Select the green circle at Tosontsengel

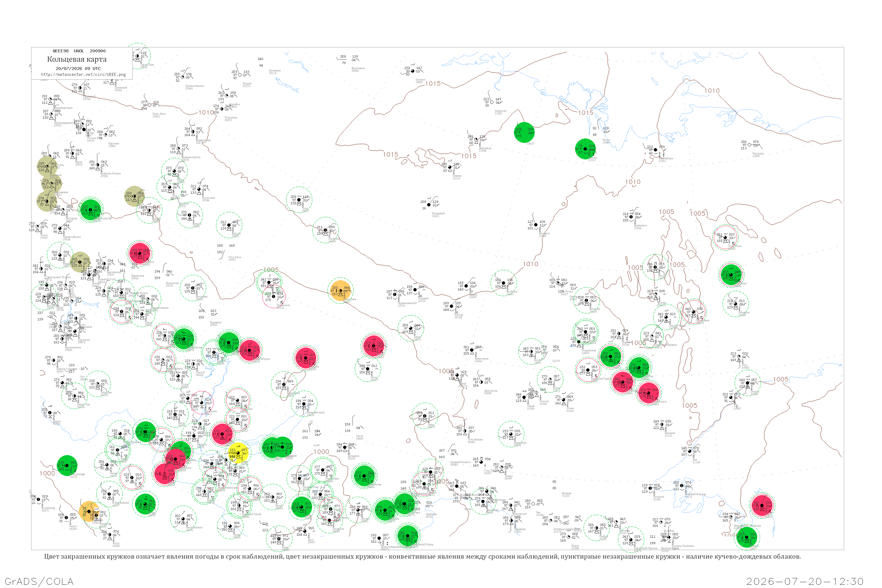(x=67, y=465)
